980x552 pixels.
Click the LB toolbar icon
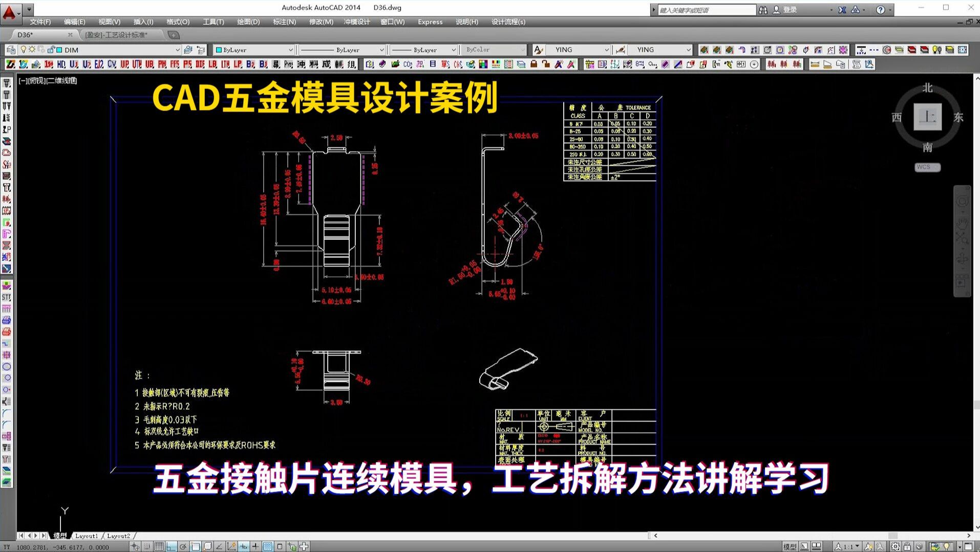[x=212, y=64]
